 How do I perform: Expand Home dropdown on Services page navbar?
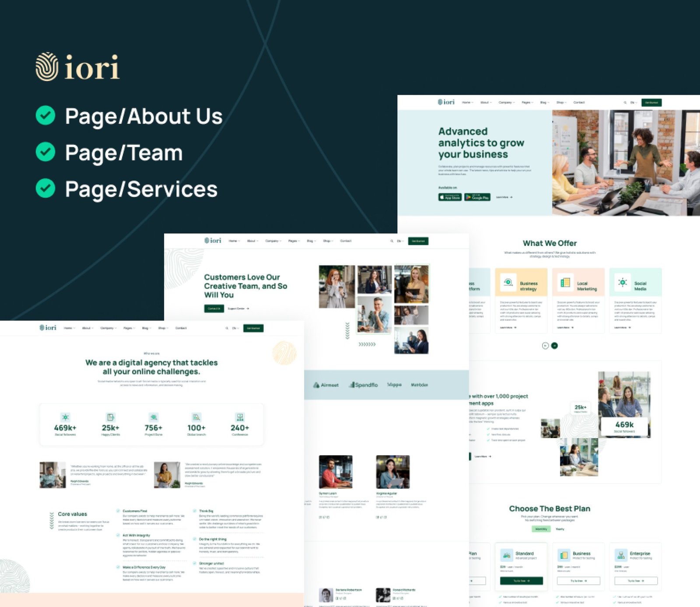tap(467, 102)
